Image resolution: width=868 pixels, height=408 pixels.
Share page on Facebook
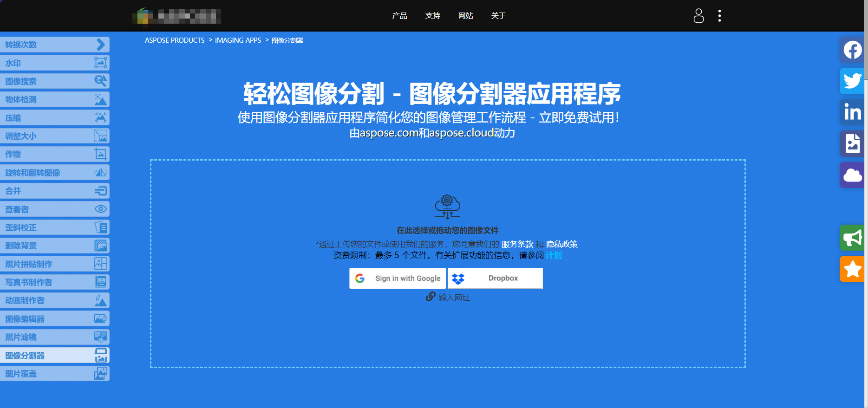(852, 50)
